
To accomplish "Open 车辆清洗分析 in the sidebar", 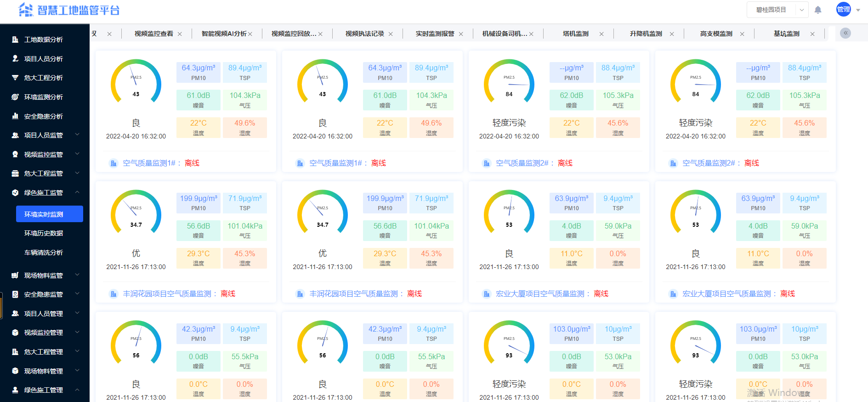I will click(44, 253).
